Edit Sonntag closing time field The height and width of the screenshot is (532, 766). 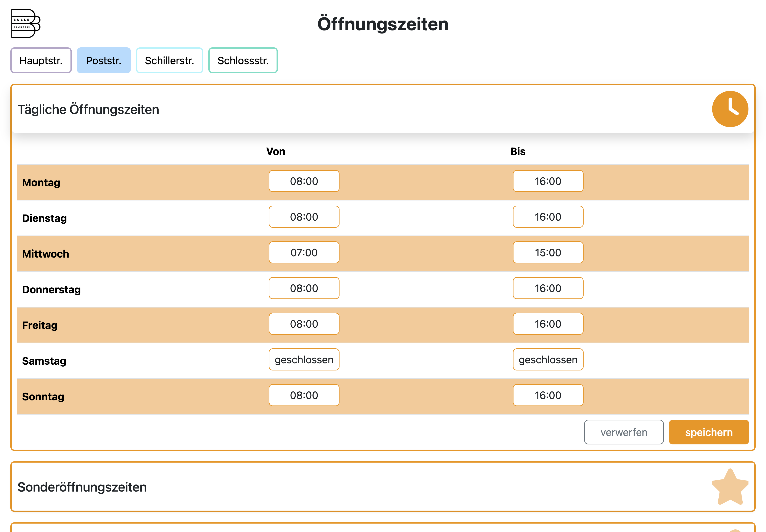tap(548, 395)
